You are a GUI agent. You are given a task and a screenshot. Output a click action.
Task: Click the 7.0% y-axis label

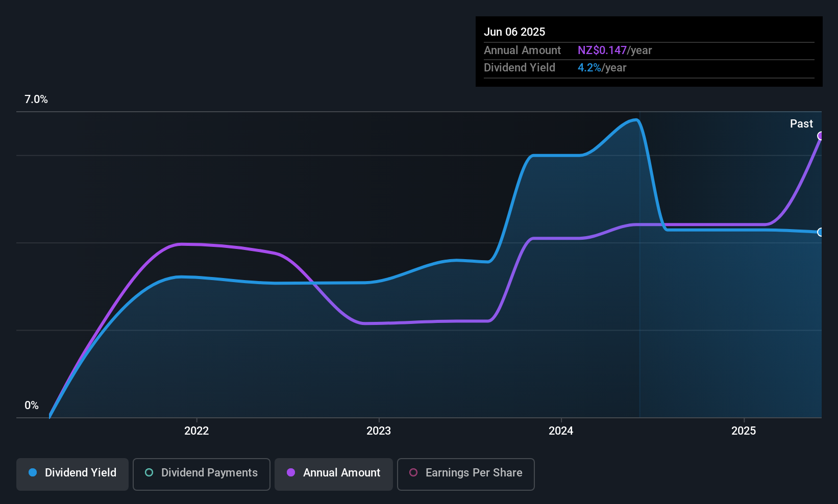point(36,99)
